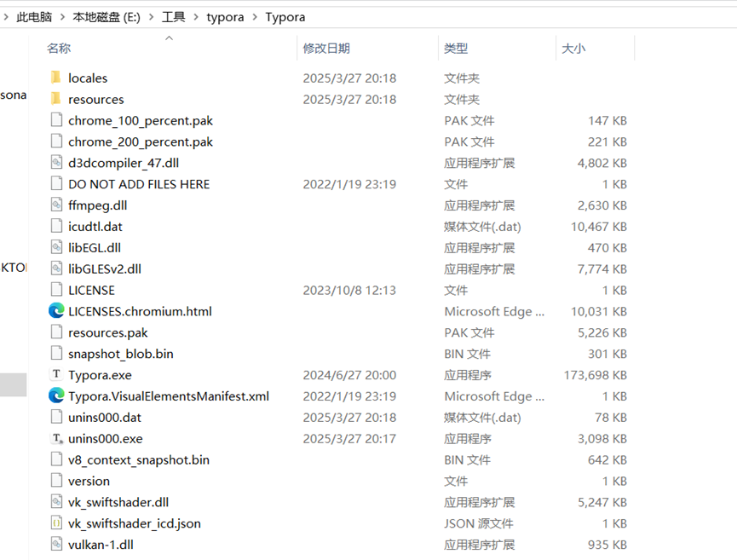Viewport: 737px width, 560px height.
Task: Select file name DO NOT ADD FILES HERE
Action: pyautogui.click(x=139, y=184)
